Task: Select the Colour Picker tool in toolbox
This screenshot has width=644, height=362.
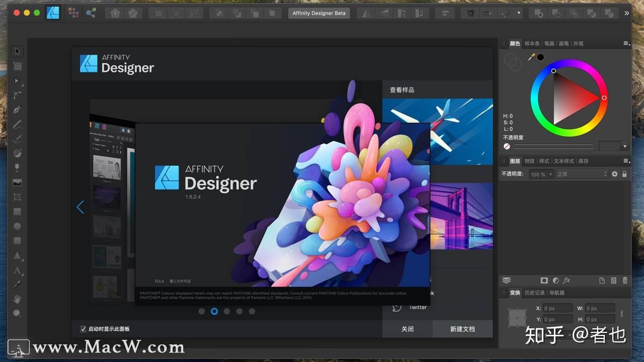Action: [18, 285]
